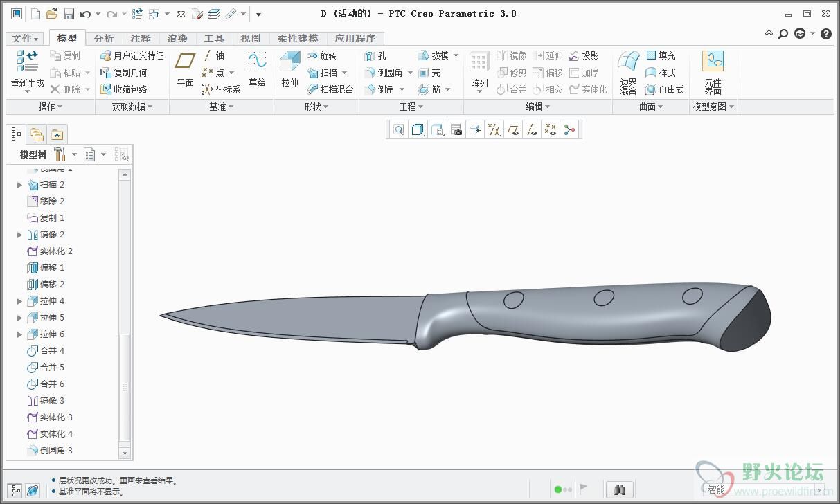Expand the 扫描 2 tree node
The width and height of the screenshot is (840, 504).
point(19,185)
